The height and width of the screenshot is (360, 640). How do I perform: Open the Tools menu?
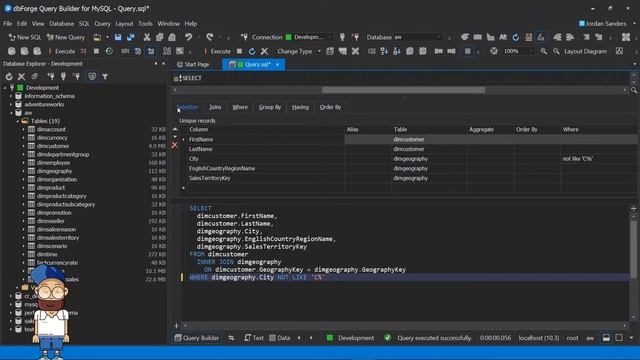tap(145, 24)
